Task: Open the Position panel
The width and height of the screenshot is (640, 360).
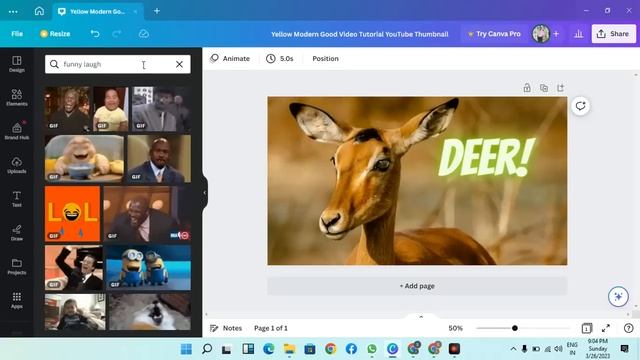Action: (x=325, y=58)
